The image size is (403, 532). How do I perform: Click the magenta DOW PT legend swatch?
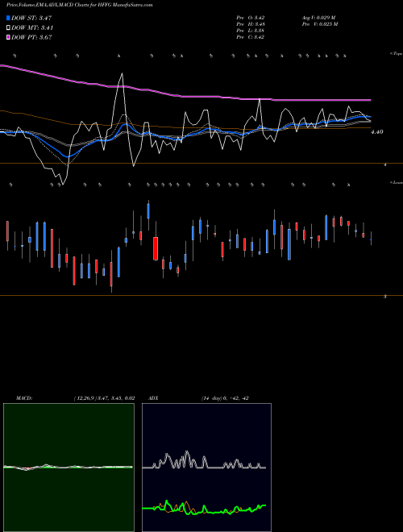(8, 37)
